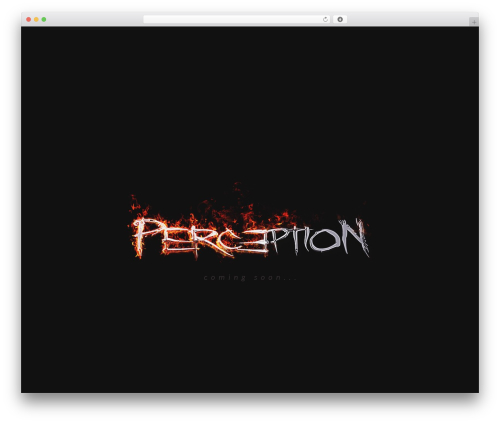Click the reload icon in the address bar
Image resolution: width=500 pixels, height=423 pixels.
click(x=325, y=19)
